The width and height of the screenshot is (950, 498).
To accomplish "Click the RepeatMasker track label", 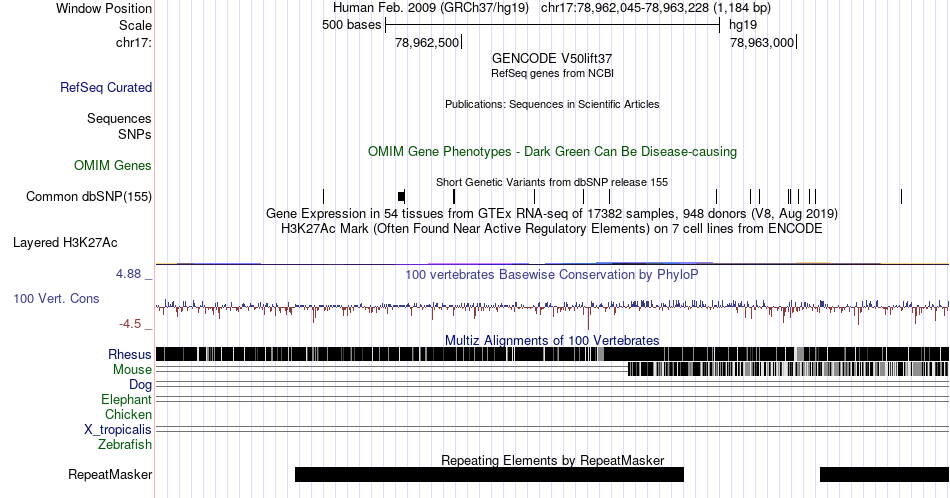I will point(110,474).
